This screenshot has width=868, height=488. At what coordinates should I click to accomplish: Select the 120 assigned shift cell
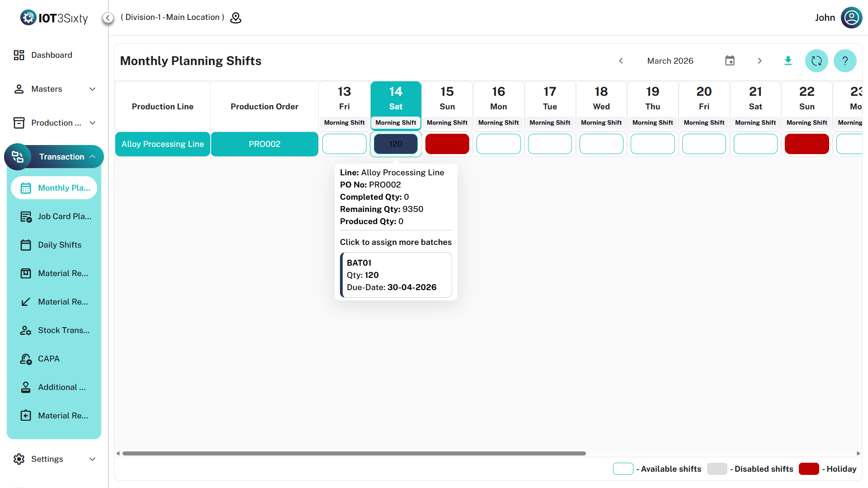coord(396,144)
